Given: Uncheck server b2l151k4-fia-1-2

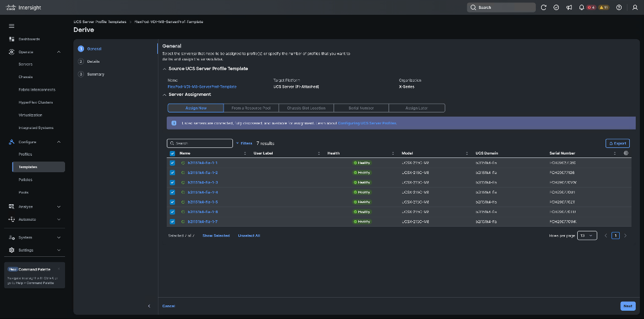Looking at the screenshot, I should click(x=173, y=173).
